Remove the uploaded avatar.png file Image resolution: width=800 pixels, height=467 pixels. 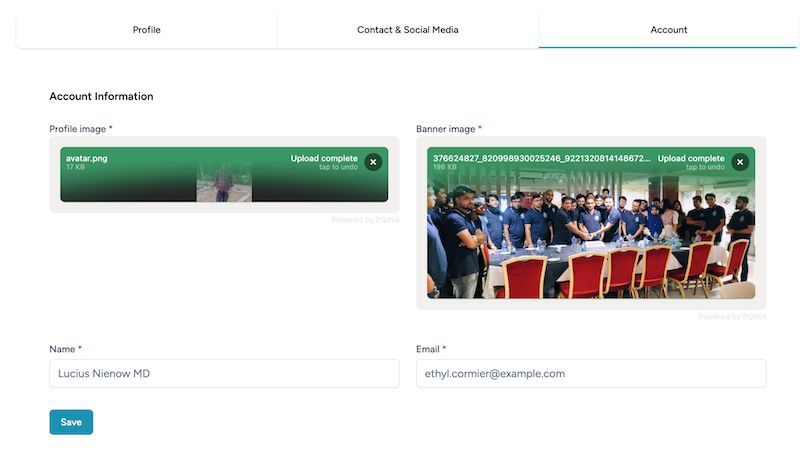373,162
